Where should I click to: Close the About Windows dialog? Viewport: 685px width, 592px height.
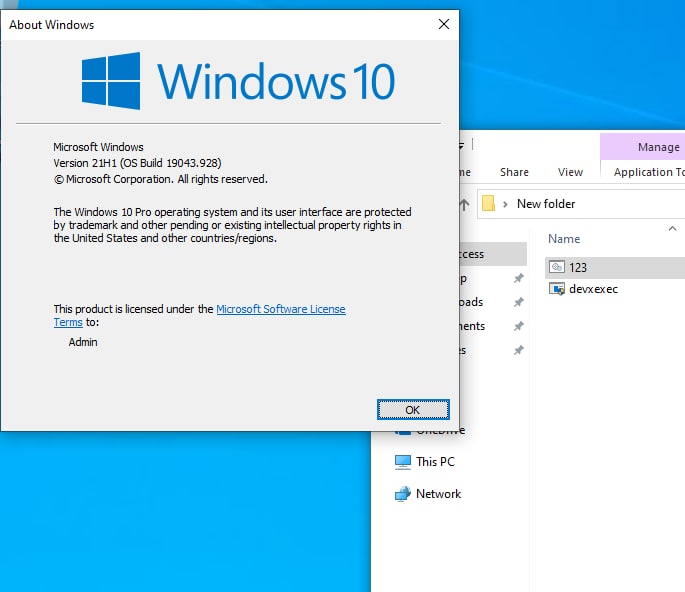[444, 24]
